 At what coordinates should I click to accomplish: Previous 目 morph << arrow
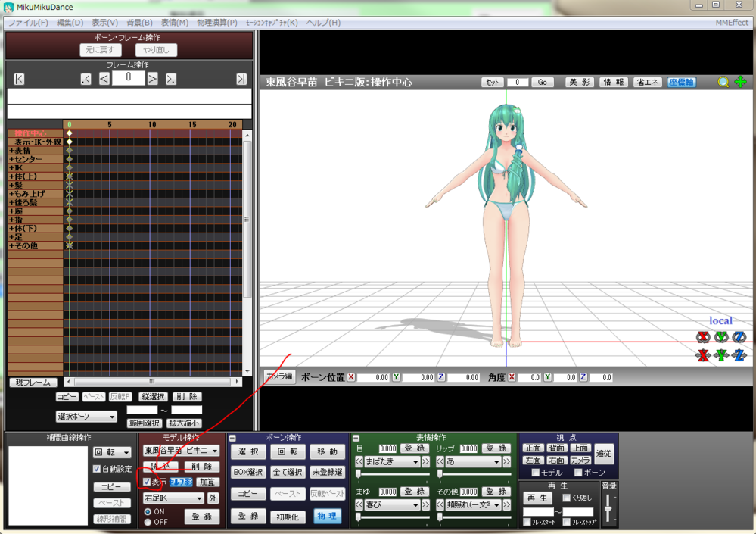coord(359,461)
